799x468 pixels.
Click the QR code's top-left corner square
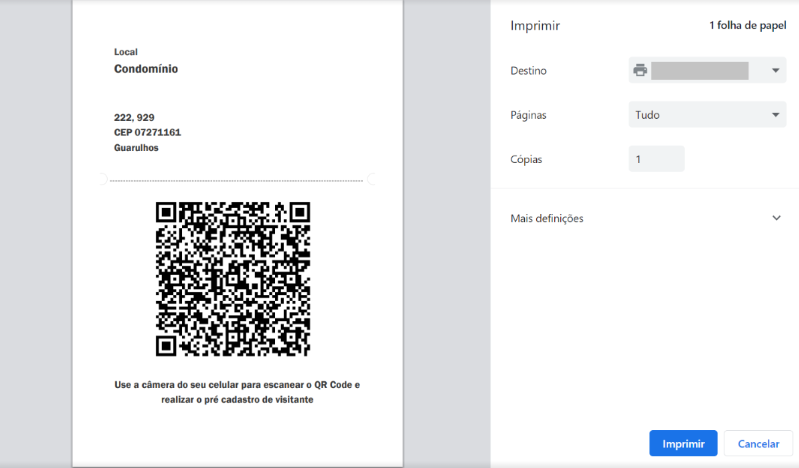[167, 212]
